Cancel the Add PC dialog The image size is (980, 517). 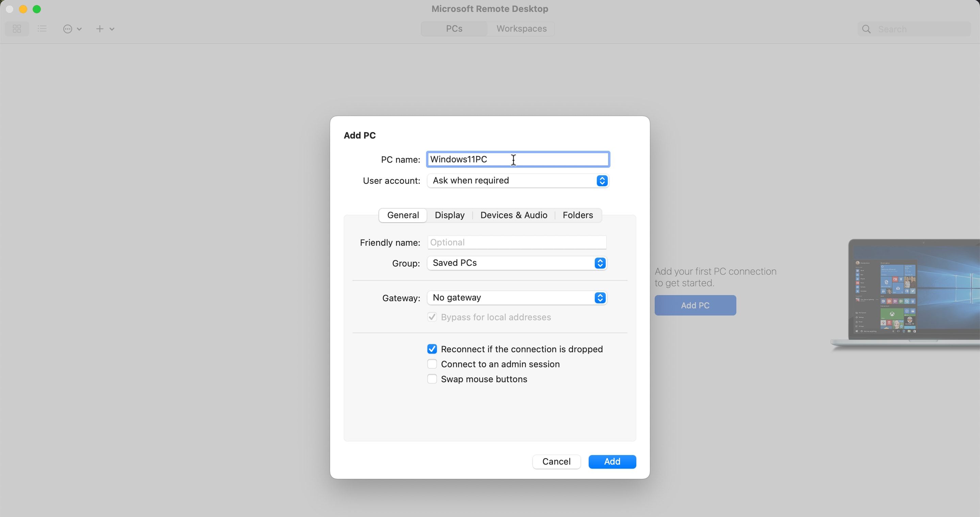click(556, 462)
